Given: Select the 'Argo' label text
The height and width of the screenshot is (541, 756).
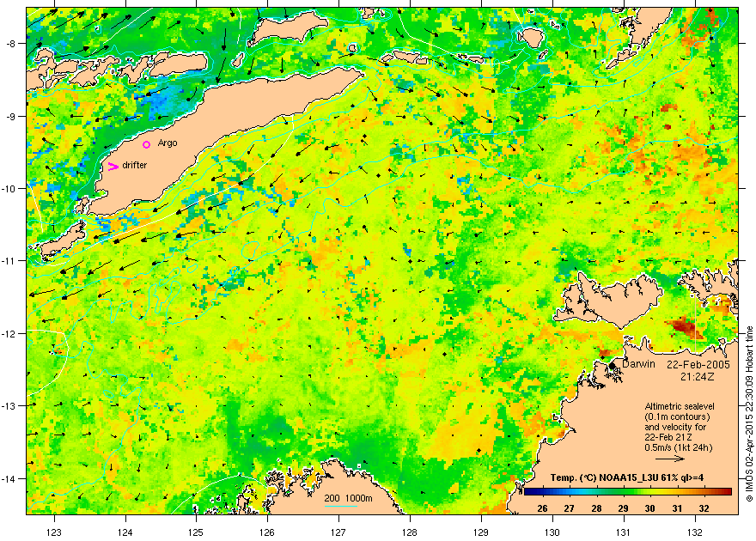Looking at the screenshot, I should click(168, 143).
